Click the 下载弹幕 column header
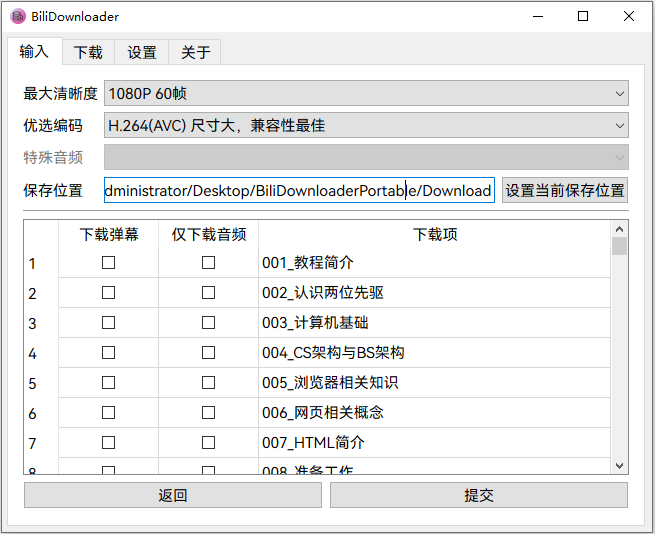 coord(109,234)
